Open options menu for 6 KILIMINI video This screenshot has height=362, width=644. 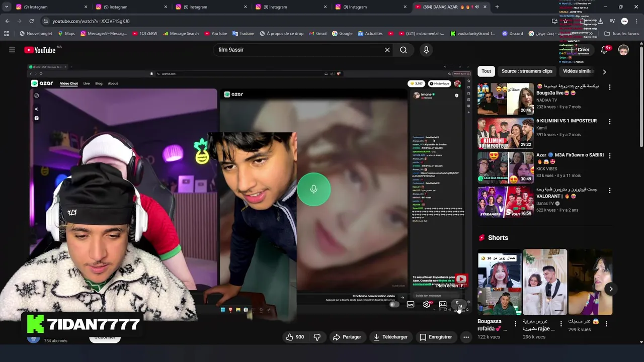pyautogui.click(x=610, y=122)
